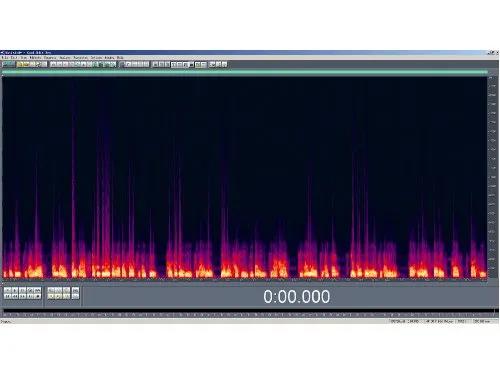Click the Pause transport button
Viewport: 500px width, 375px height.
[x=22, y=290]
